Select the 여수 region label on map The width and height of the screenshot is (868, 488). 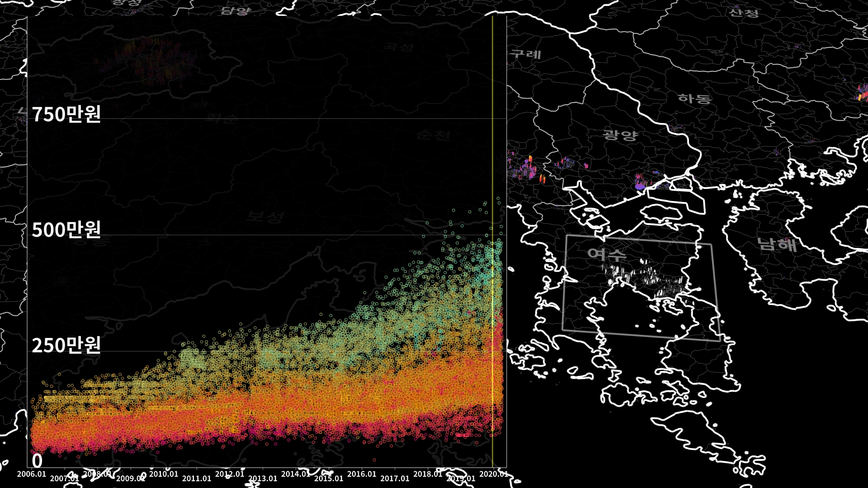(x=607, y=254)
